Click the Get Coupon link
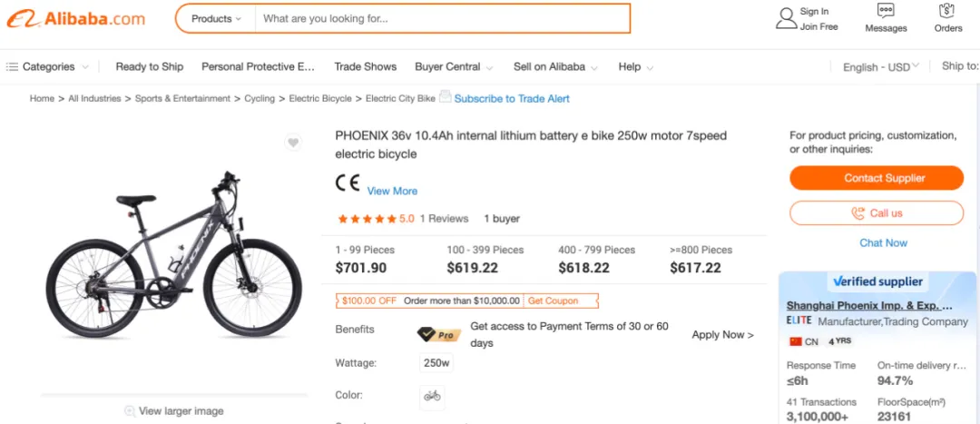This screenshot has width=980, height=424. pyautogui.click(x=554, y=301)
